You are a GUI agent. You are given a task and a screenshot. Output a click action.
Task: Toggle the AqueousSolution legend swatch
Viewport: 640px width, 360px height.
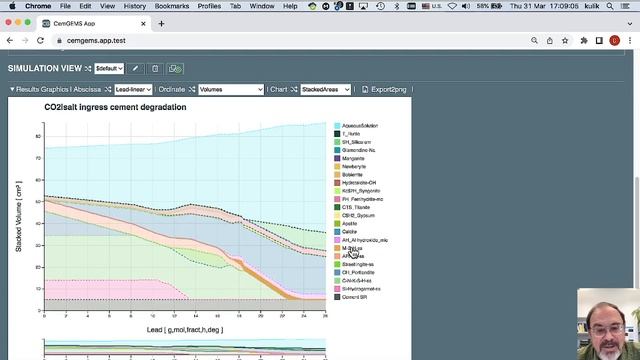[x=337, y=126]
